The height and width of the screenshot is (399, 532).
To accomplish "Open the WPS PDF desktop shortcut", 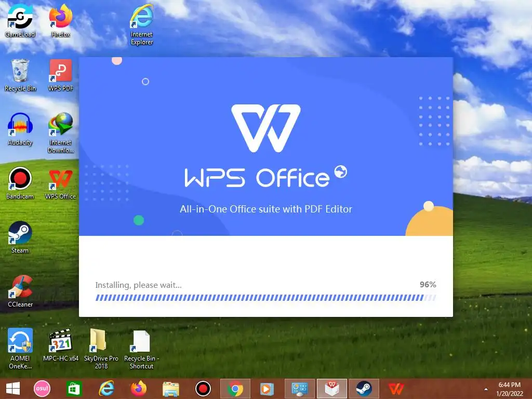I will [60, 75].
